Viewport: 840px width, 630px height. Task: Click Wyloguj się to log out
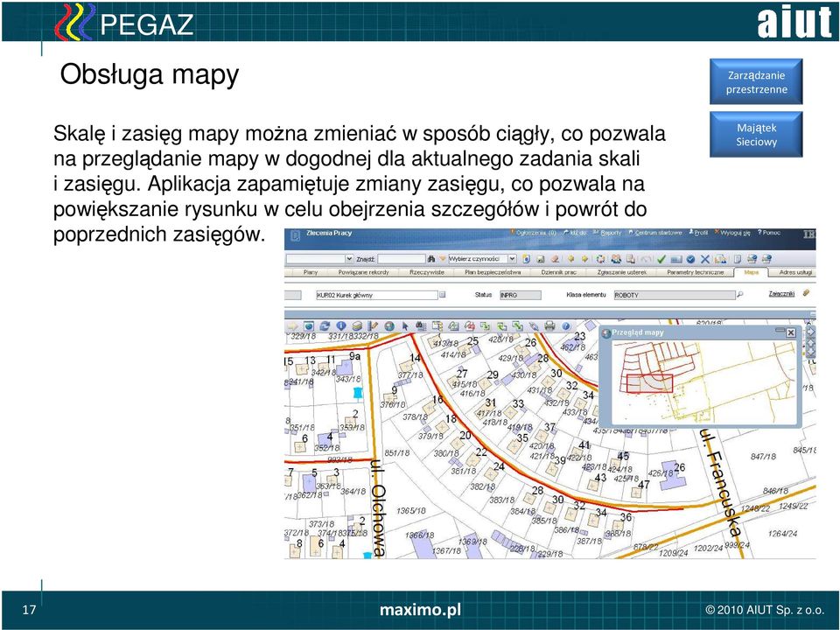click(731, 233)
